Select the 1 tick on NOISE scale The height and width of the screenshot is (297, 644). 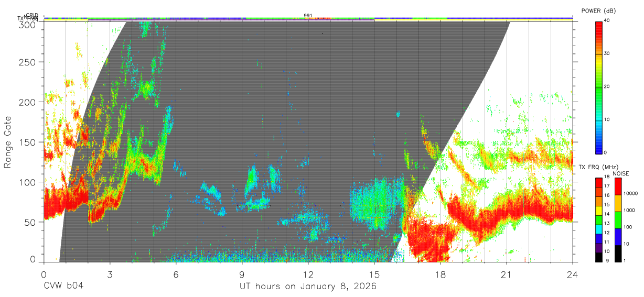tap(625, 260)
